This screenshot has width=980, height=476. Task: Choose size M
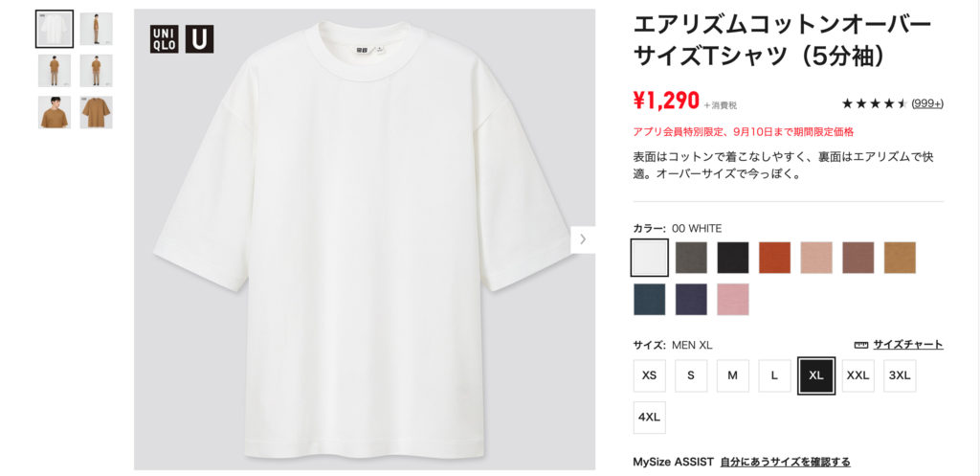click(732, 376)
